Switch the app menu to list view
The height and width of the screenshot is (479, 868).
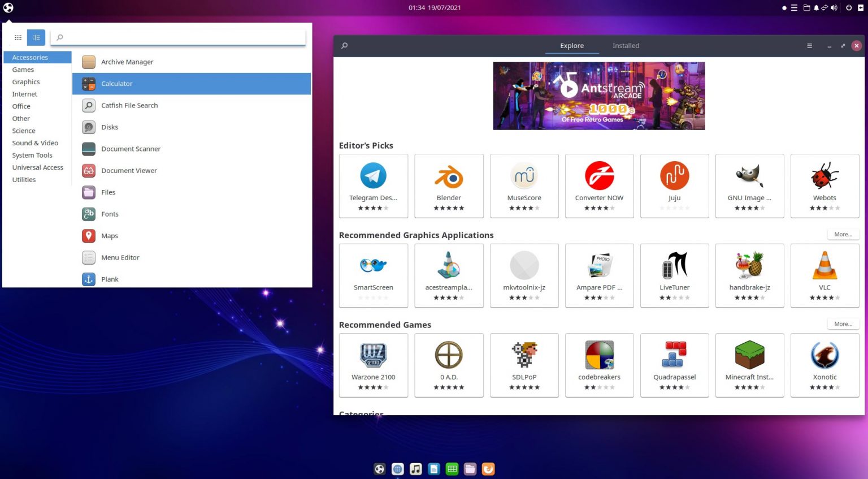pyautogui.click(x=18, y=37)
